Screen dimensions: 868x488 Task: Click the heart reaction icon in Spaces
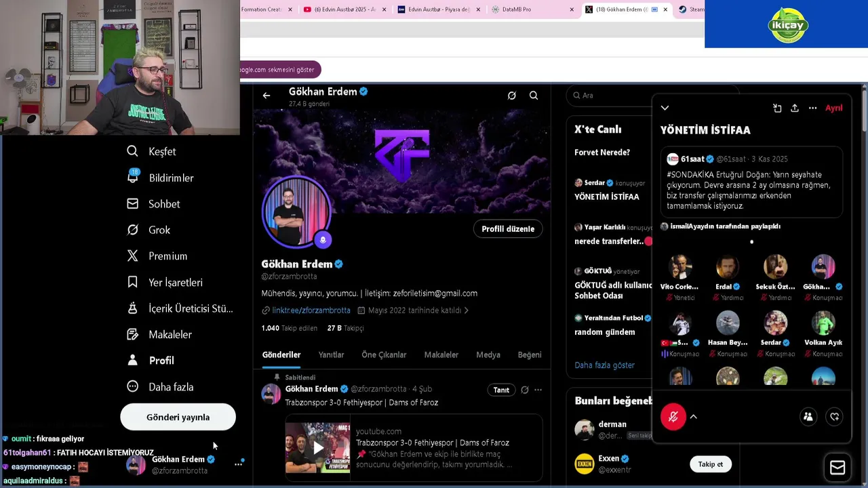click(835, 417)
